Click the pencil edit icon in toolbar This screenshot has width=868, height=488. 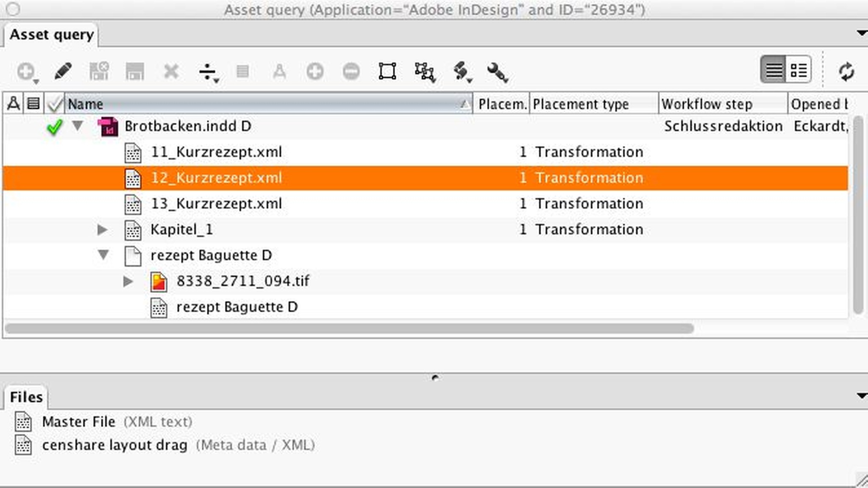point(63,71)
